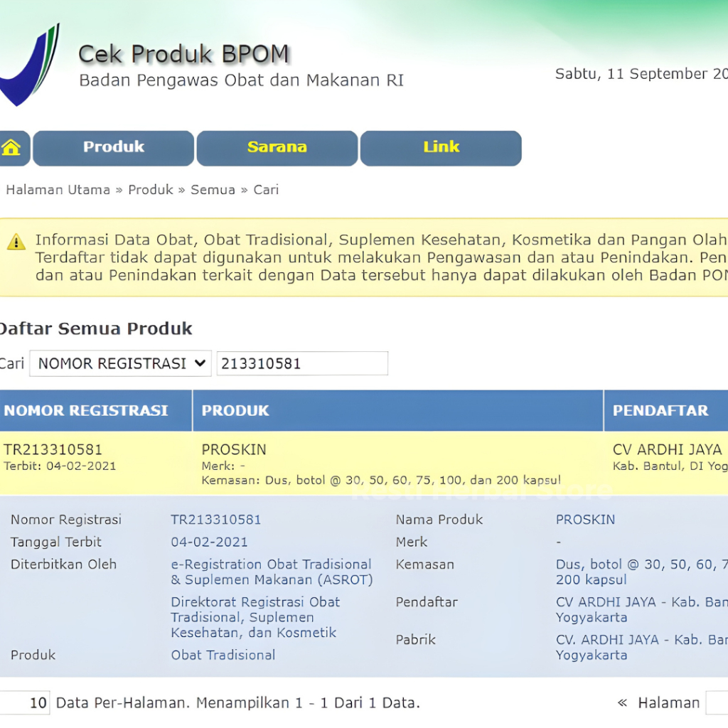Go to the previous page double arrow

[622, 703]
